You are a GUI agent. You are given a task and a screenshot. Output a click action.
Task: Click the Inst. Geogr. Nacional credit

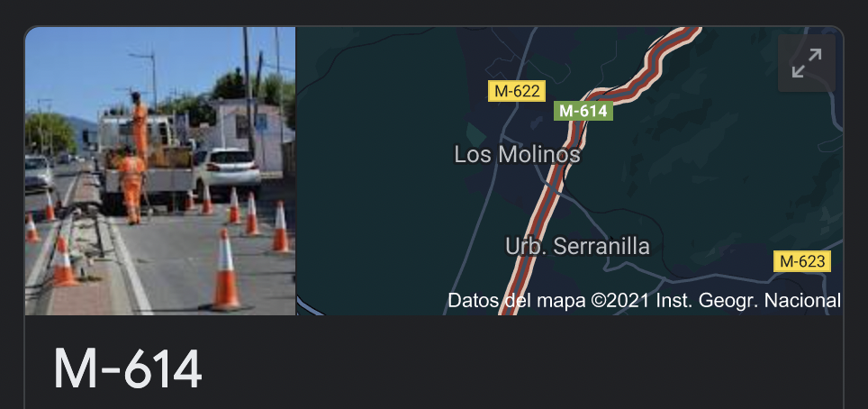click(x=748, y=301)
